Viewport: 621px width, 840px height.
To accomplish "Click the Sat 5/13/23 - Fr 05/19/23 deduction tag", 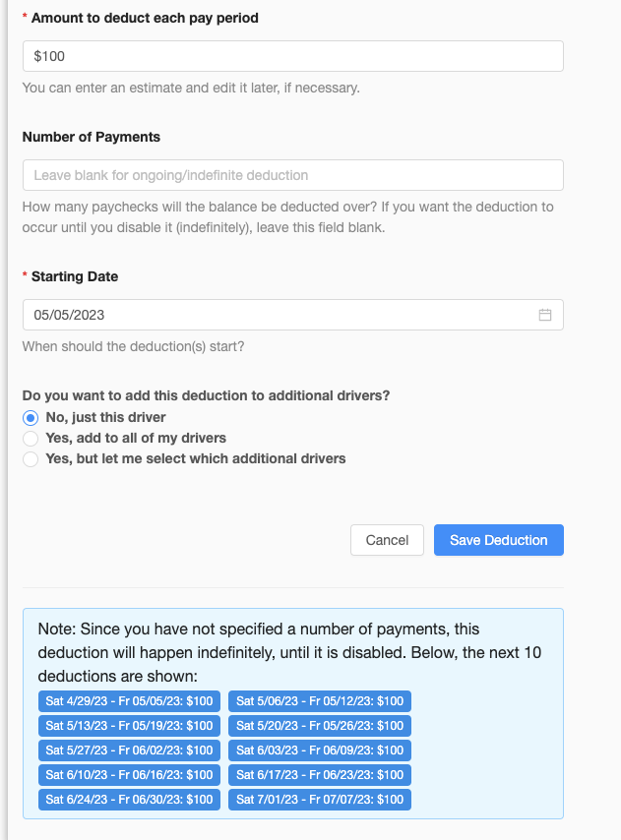I will click(x=129, y=726).
